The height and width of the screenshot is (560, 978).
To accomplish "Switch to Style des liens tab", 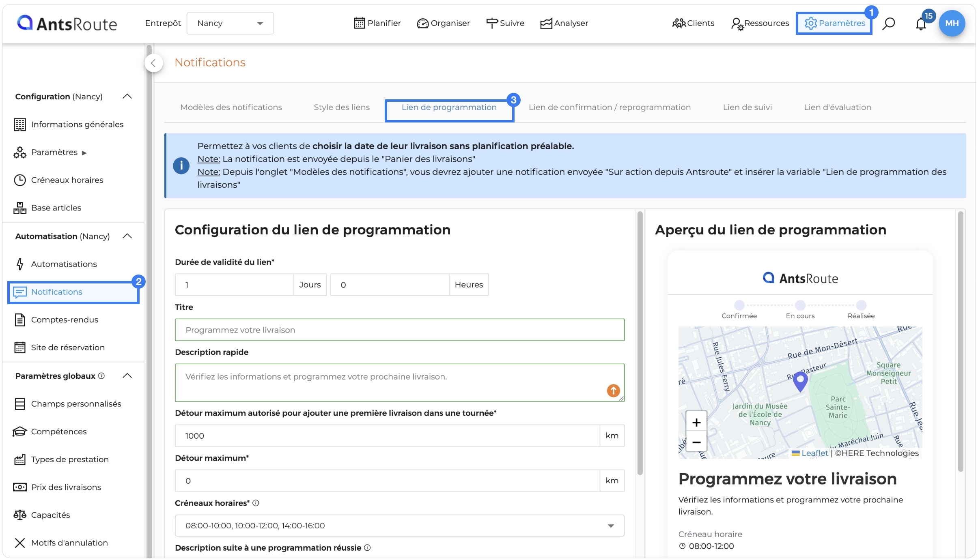I will pyautogui.click(x=342, y=107).
